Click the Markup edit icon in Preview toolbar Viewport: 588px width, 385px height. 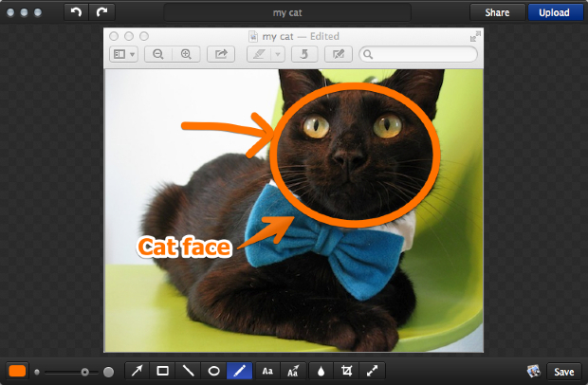pyautogui.click(x=339, y=54)
